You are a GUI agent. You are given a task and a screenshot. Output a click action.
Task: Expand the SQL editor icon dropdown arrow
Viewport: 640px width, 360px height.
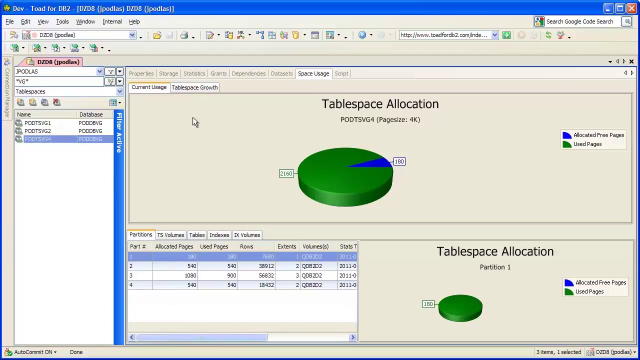[218, 36]
